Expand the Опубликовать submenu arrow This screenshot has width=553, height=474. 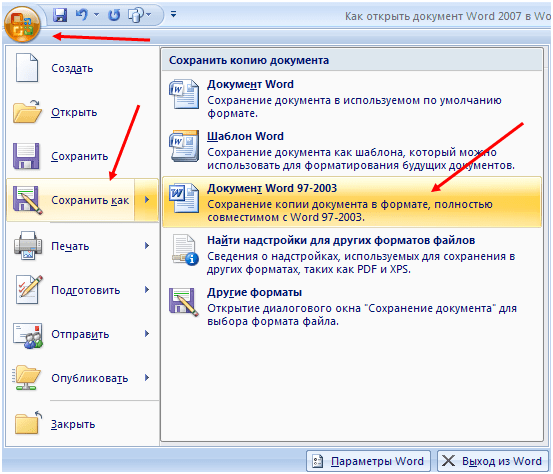147,378
